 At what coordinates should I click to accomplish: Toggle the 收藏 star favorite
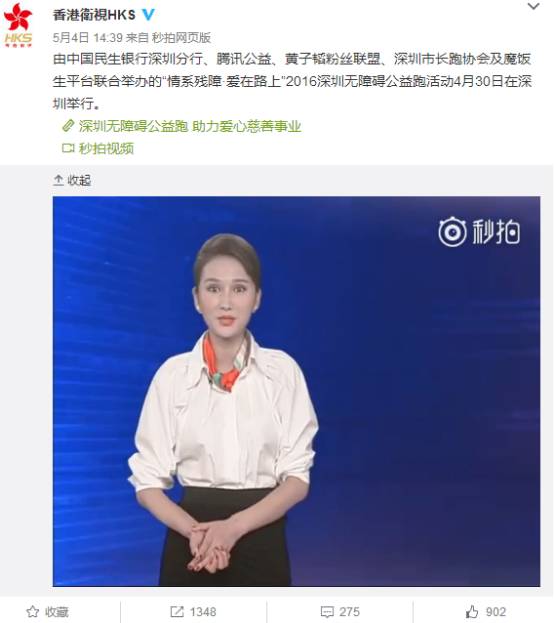47,611
